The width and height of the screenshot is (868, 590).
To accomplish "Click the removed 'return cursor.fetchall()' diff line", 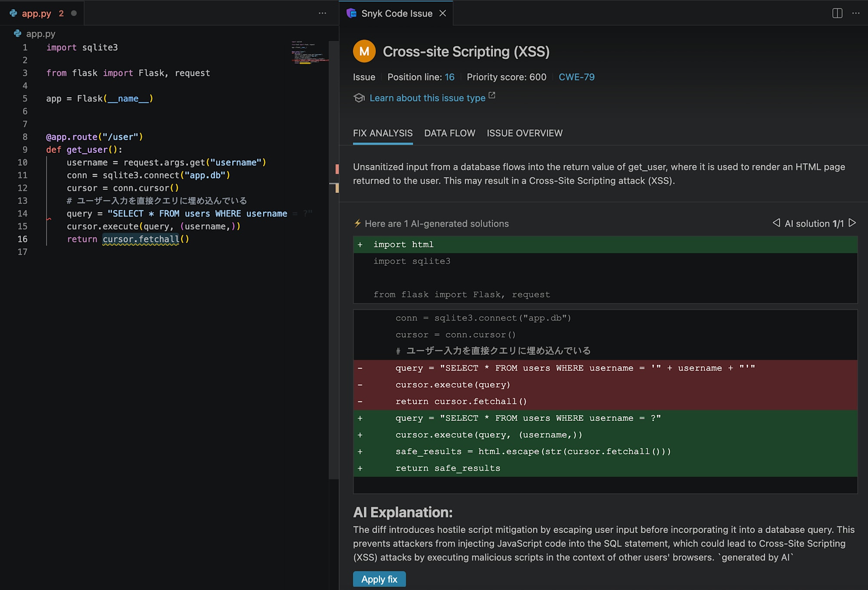I will click(x=605, y=402).
